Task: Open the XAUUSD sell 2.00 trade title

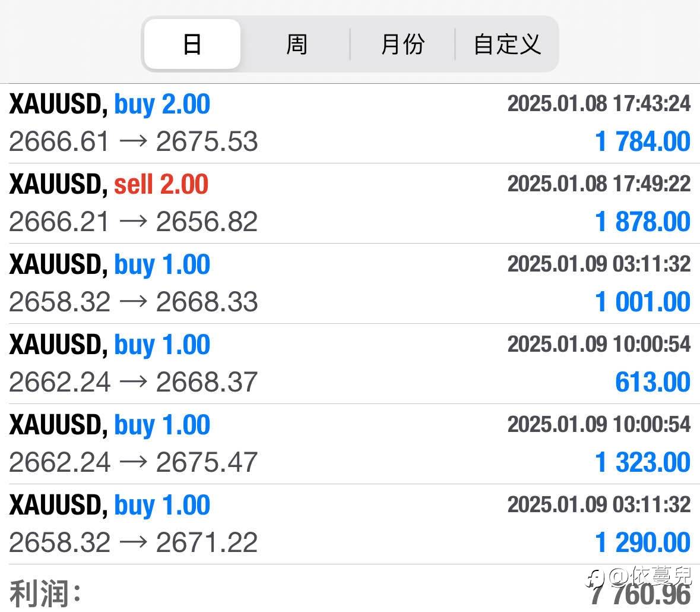Action: click(x=109, y=185)
